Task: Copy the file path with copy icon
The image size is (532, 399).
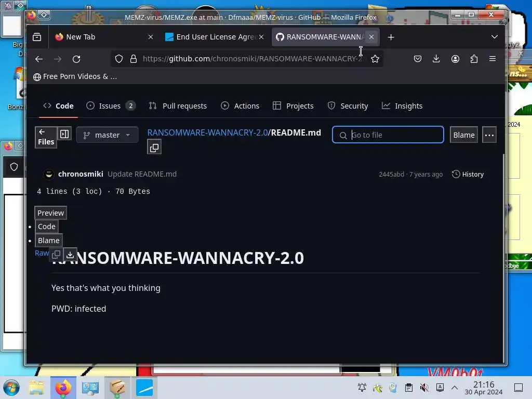Action: 154,148
